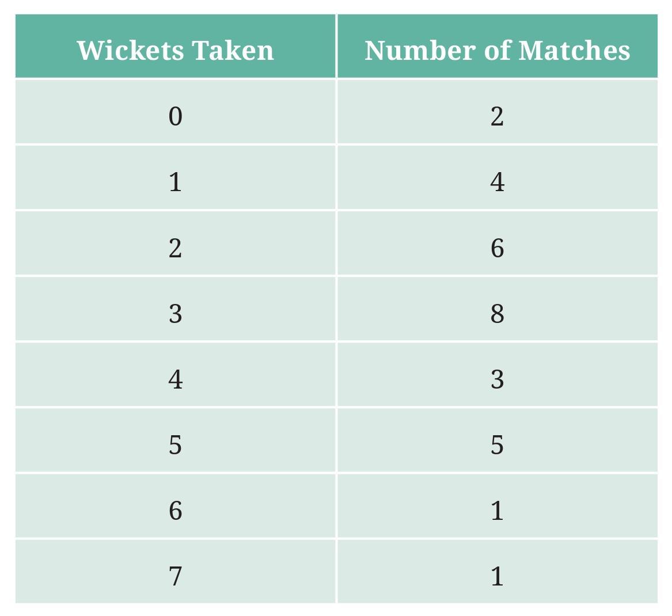Click the Wickets Taken cell showing 5
Viewport: 672px width, 616px height.
tap(175, 444)
